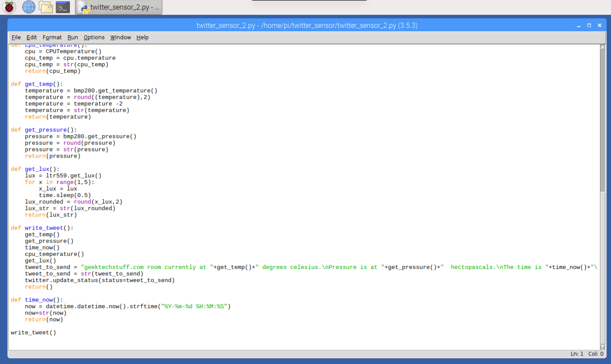The height and width of the screenshot is (364, 611).
Task: Click the Python file icon in the taskbar entry
Action: (x=85, y=7)
